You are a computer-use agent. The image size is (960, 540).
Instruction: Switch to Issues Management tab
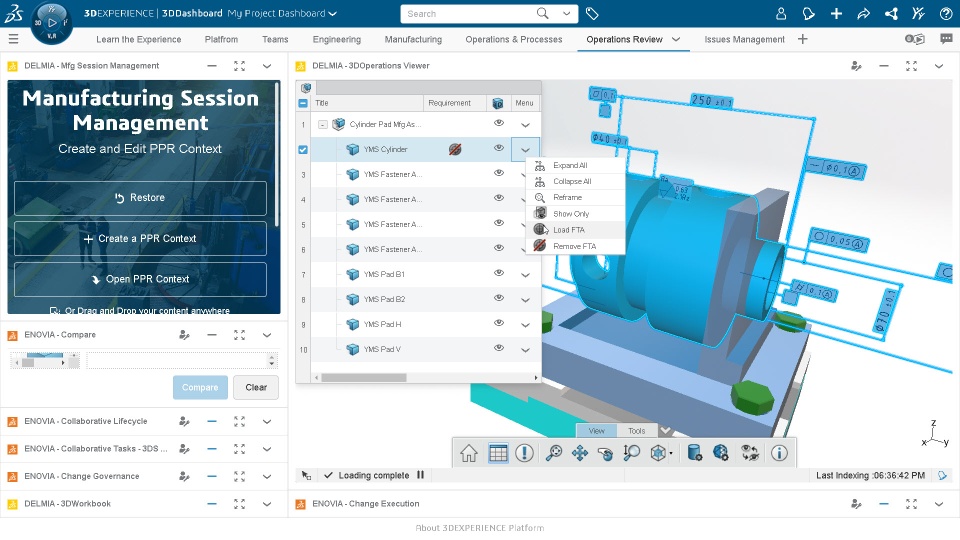point(744,39)
